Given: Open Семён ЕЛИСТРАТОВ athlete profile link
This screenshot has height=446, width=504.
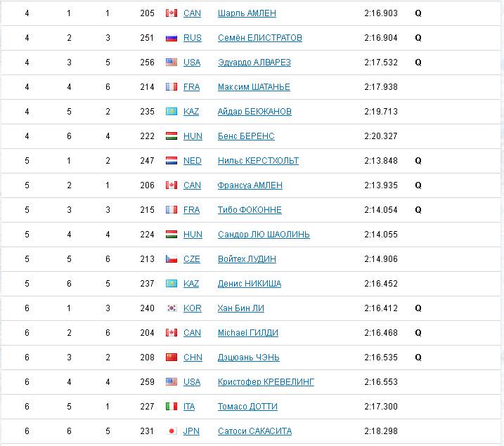Looking at the screenshot, I should pos(259,38).
